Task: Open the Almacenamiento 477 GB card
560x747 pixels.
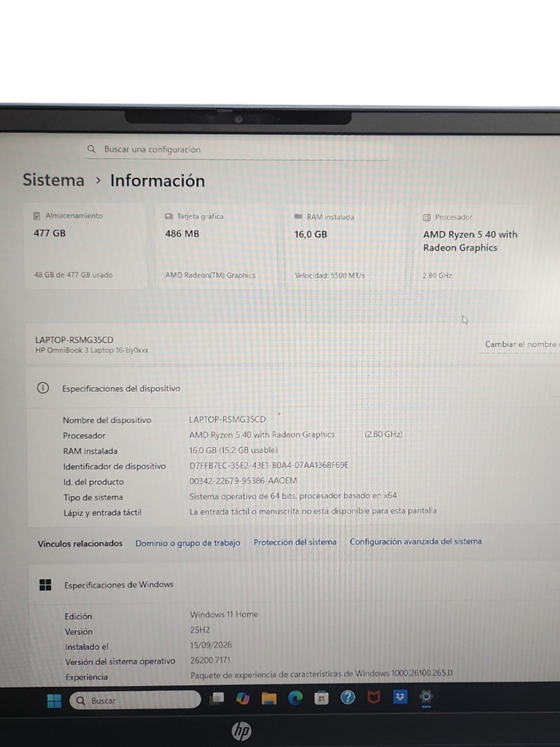Action: tap(85, 246)
